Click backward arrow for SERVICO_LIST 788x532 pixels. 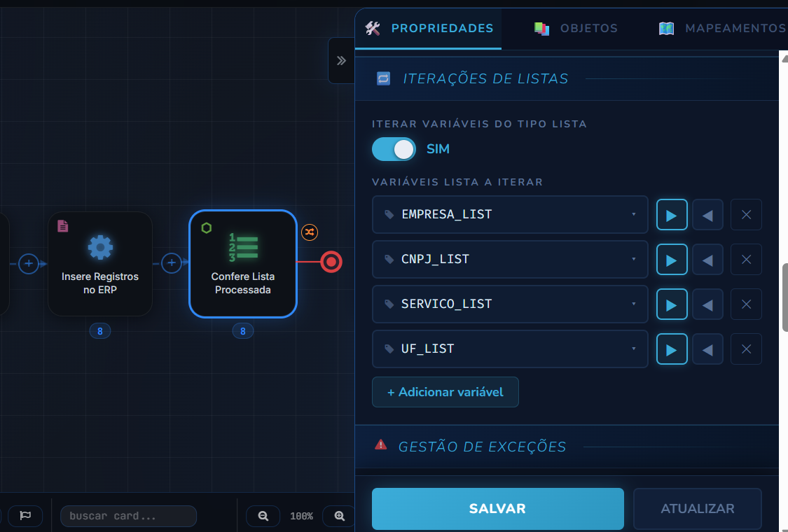tap(707, 304)
